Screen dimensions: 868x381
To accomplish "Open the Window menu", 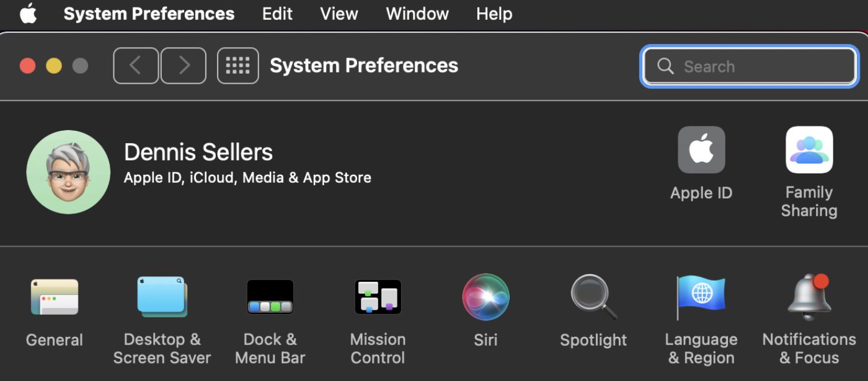I will point(417,14).
